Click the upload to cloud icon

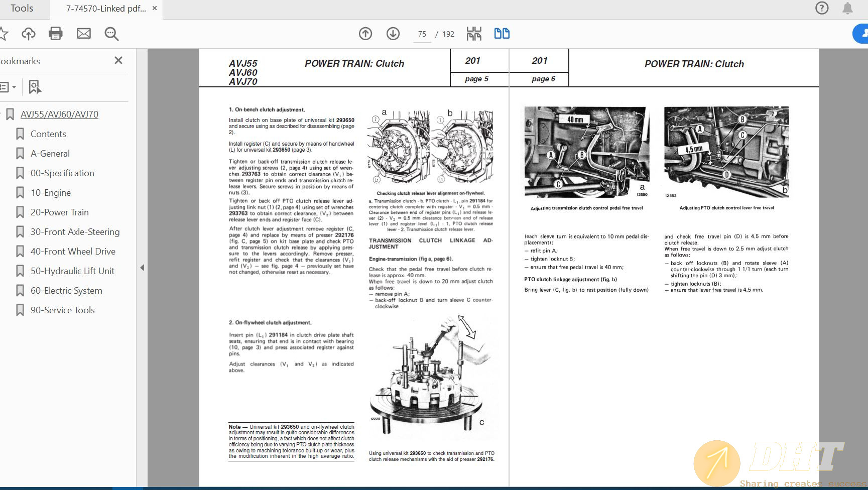[x=29, y=34]
